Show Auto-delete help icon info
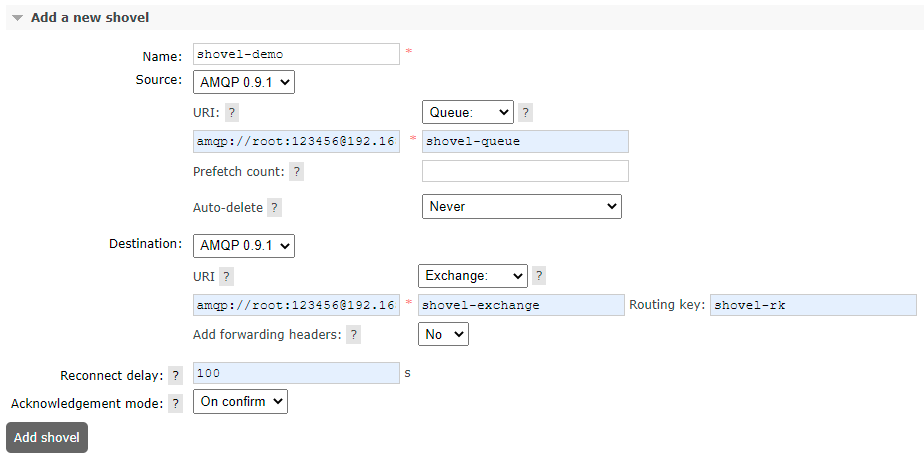 pyautogui.click(x=274, y=207)
